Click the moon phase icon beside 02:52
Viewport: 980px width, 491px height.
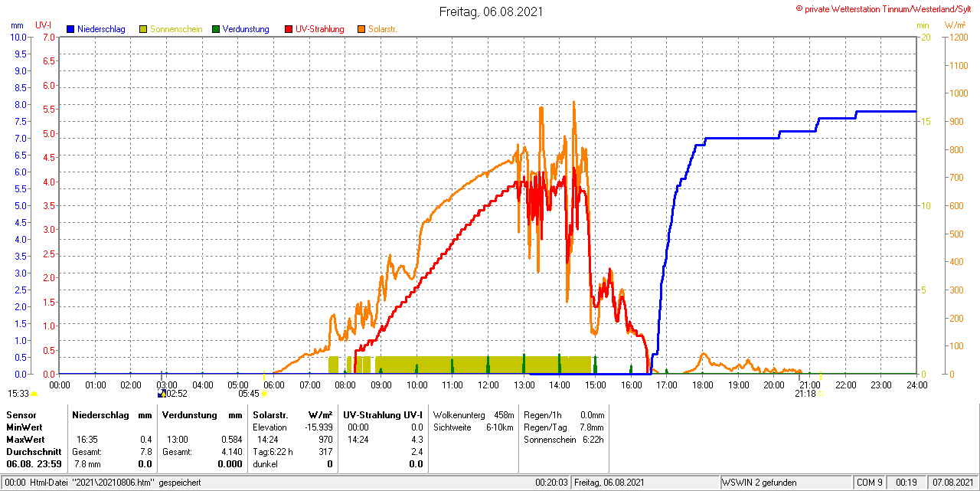click(x=162, y=394)
